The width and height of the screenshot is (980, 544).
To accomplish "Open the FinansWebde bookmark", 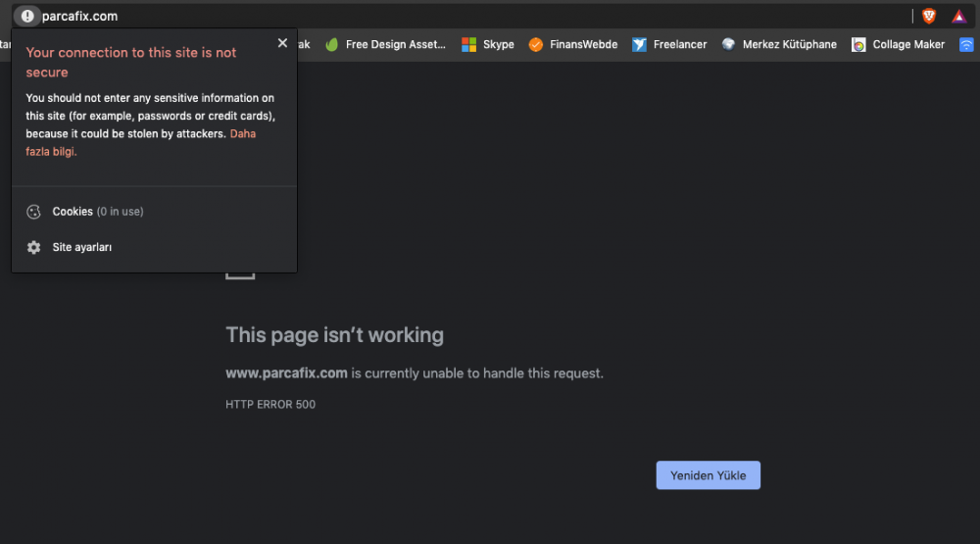I will point(572,44).
